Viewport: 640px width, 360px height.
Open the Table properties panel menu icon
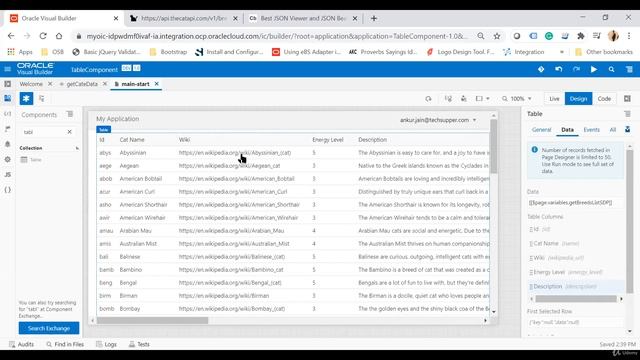click(x=627, y=114)
